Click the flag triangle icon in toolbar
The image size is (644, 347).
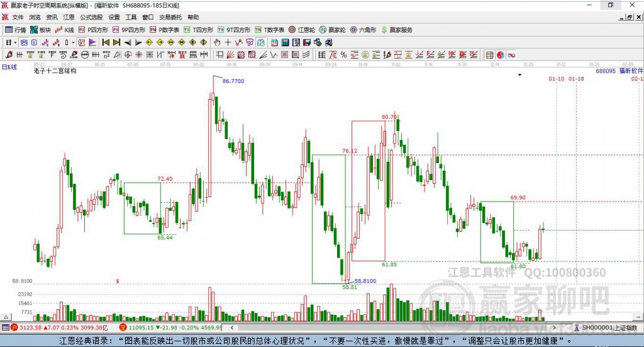pos(92,42)
